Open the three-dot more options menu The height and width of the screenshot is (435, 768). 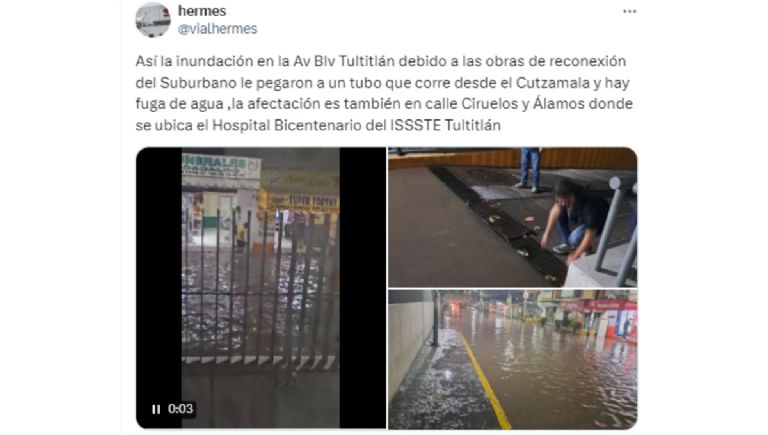click(629, 11)
